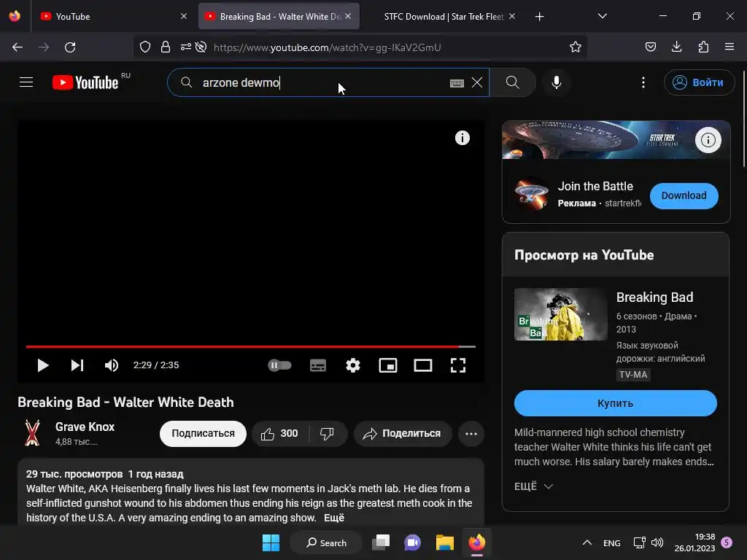Click Подписаться subscribe button

[x=203, y=433]
